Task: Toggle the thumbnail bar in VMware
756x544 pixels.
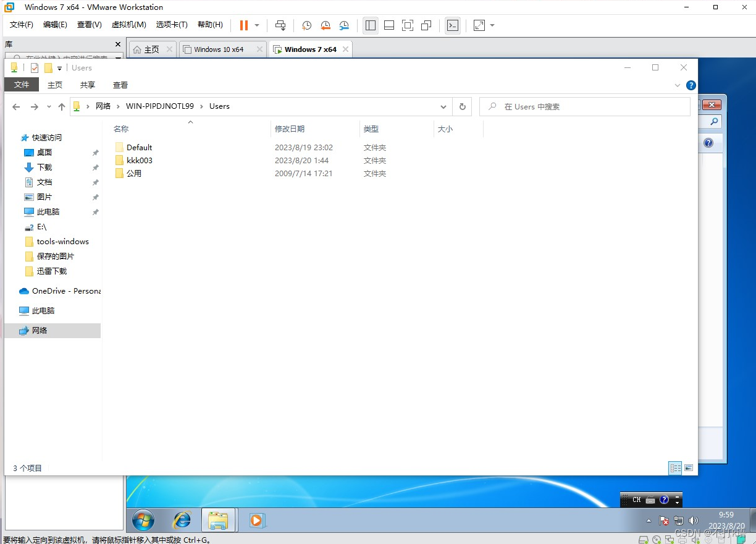Action: pos(389,25)
